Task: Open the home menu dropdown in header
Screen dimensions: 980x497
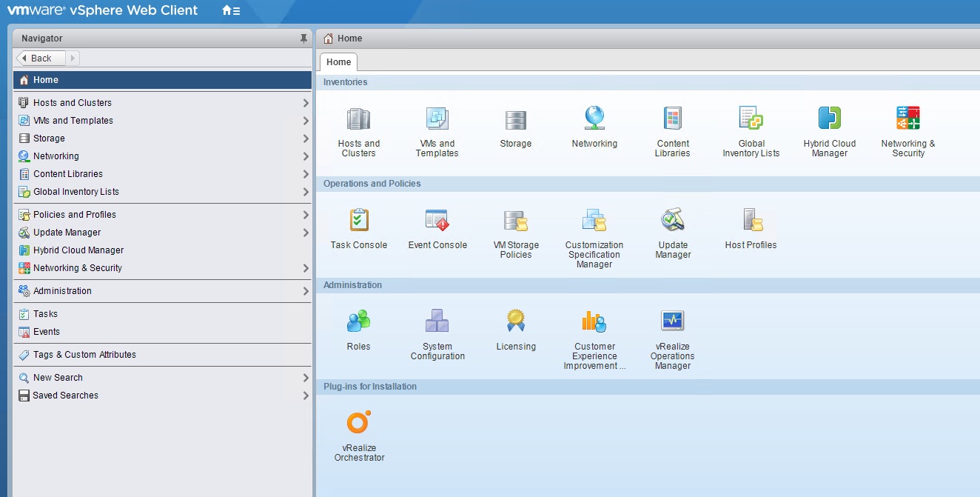Action: [231, 11]
